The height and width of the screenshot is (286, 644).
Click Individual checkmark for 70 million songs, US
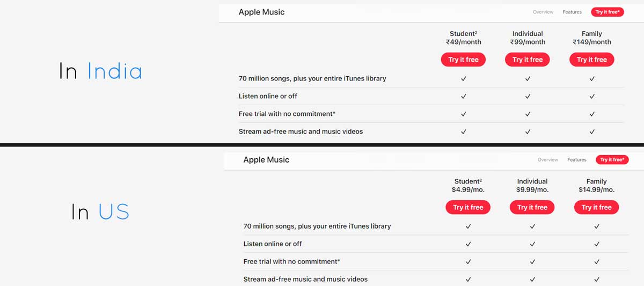(x=532, y=226)
